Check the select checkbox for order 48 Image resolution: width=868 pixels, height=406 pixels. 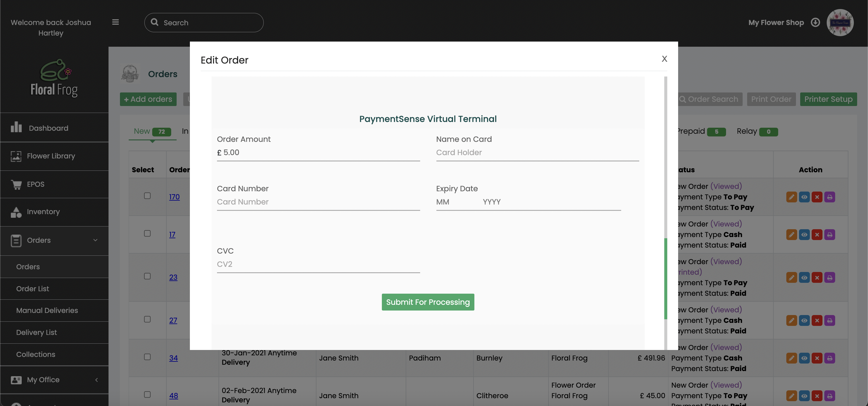pos(147,395)
